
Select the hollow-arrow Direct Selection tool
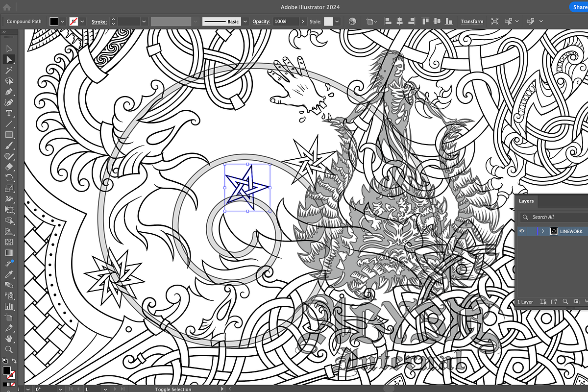(9, 49)
